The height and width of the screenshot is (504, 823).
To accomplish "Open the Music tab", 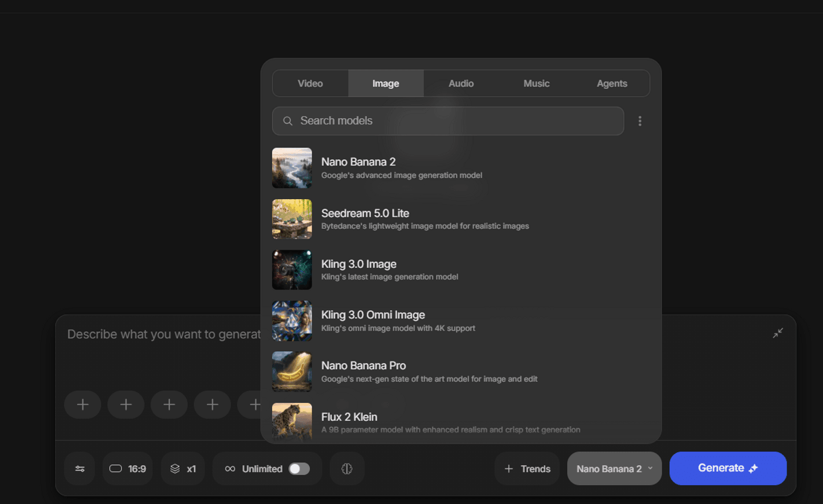I will tap(536, 83).
